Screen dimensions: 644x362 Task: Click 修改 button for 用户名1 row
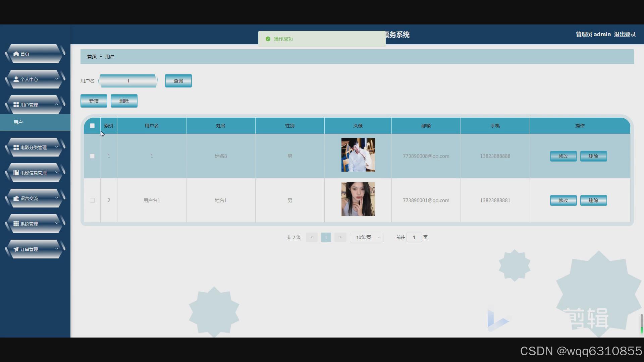[x=563, y=200]
